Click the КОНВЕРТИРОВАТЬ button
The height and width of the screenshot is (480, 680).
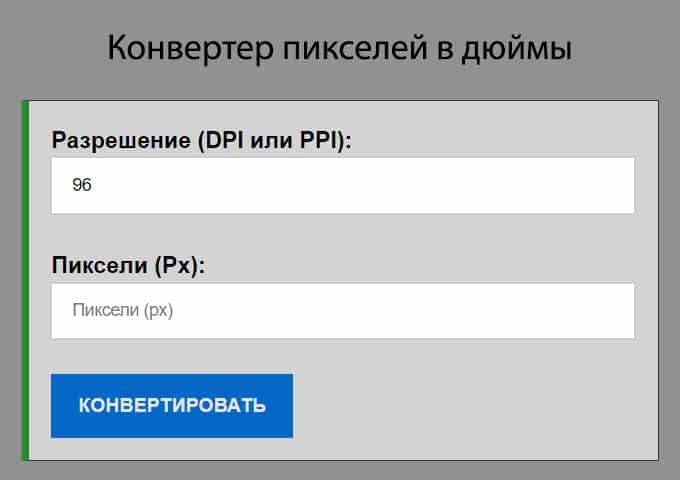click(172, 405)
